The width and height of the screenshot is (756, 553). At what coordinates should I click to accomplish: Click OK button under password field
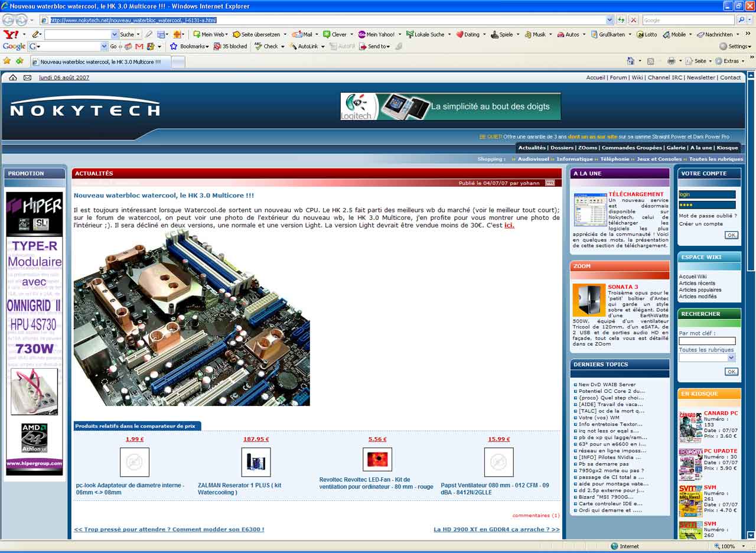coord(731,235)
